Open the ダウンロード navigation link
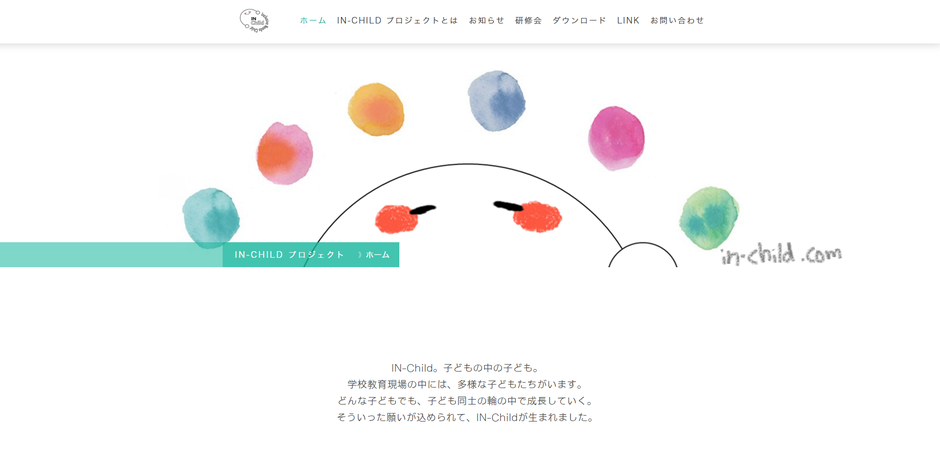The image size is (940, 457). point(579,20)
